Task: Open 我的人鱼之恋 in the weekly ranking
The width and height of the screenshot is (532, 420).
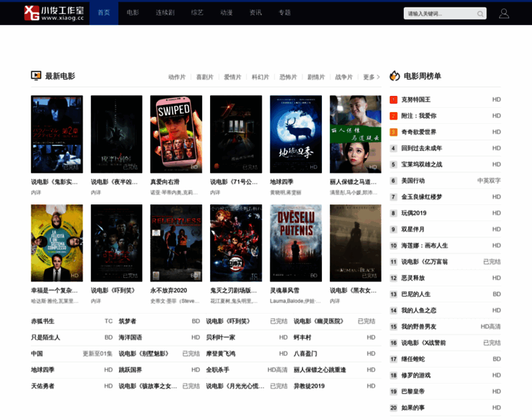Action: [x=419, y=310]
